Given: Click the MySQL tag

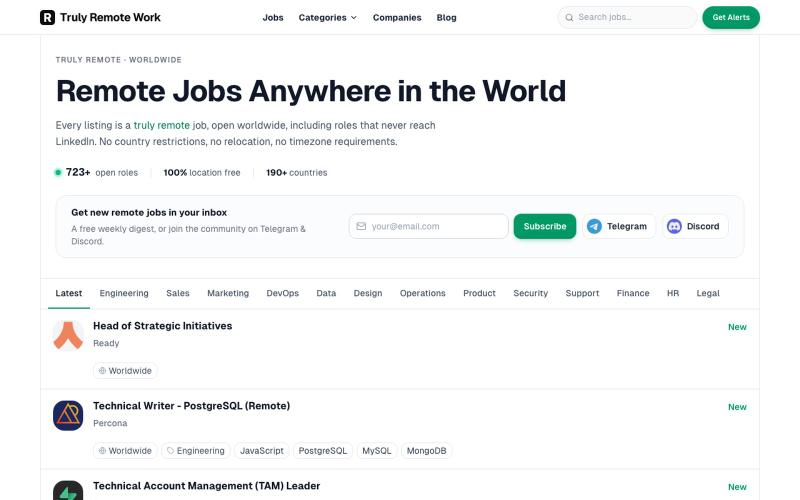Looking at the screenshot, I should 377,451.
